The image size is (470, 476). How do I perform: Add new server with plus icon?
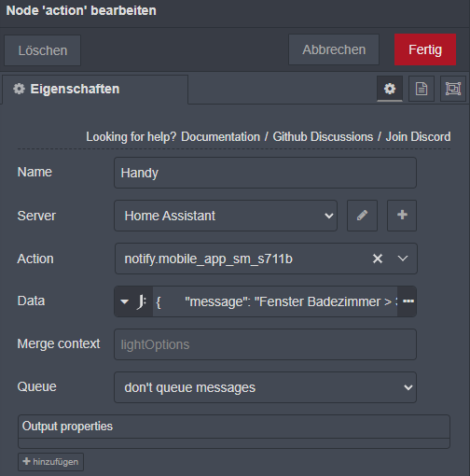coord(402,216)
